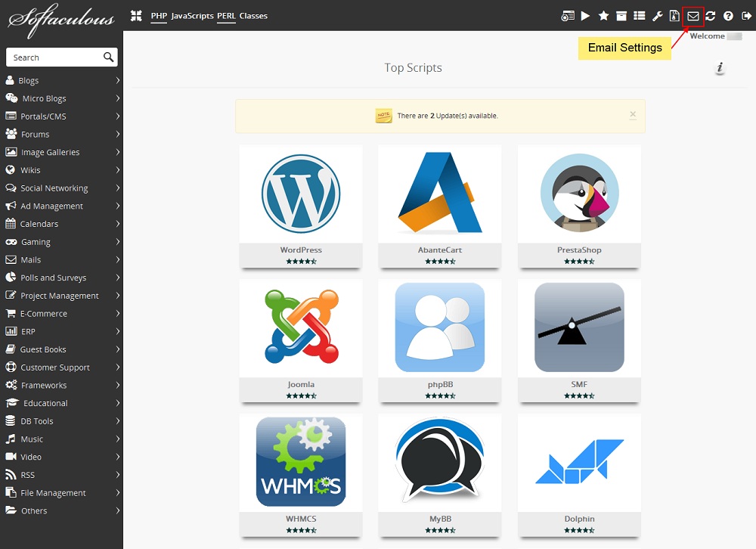Show all installations via the box icon
Image resolution: width=756 pixels, height=549 pixels.
pyautogui.click(x=621, y=16)
